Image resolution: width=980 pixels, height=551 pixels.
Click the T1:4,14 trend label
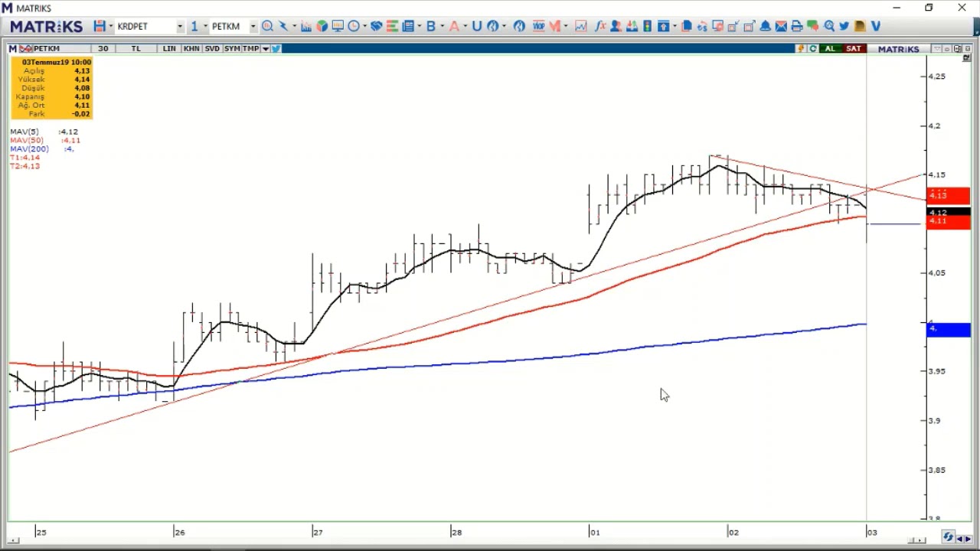(24, 157)
